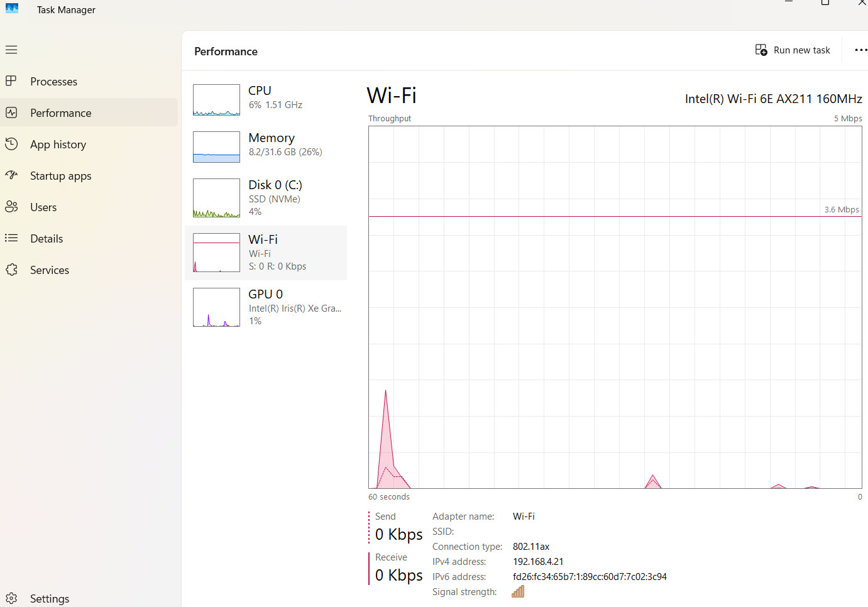
Task: Select the GPU 0 mini graph thumbnail
Action: (216, 307)
